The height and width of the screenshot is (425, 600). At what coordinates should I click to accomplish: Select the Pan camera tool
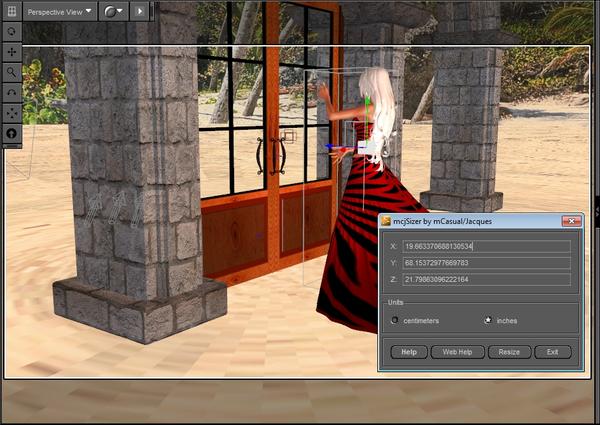click(12, 52)
